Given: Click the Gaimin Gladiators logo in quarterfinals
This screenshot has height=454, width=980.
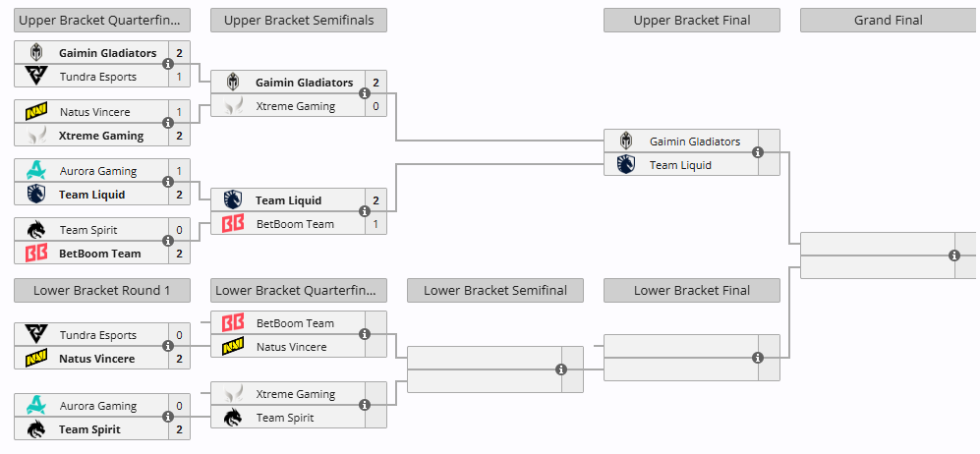Looking at the screenshot, I should pyautogui.click(x=36, y=53).
